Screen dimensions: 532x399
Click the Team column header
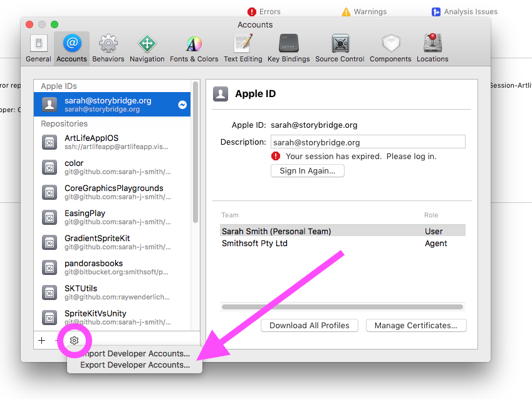coord(230,215)
